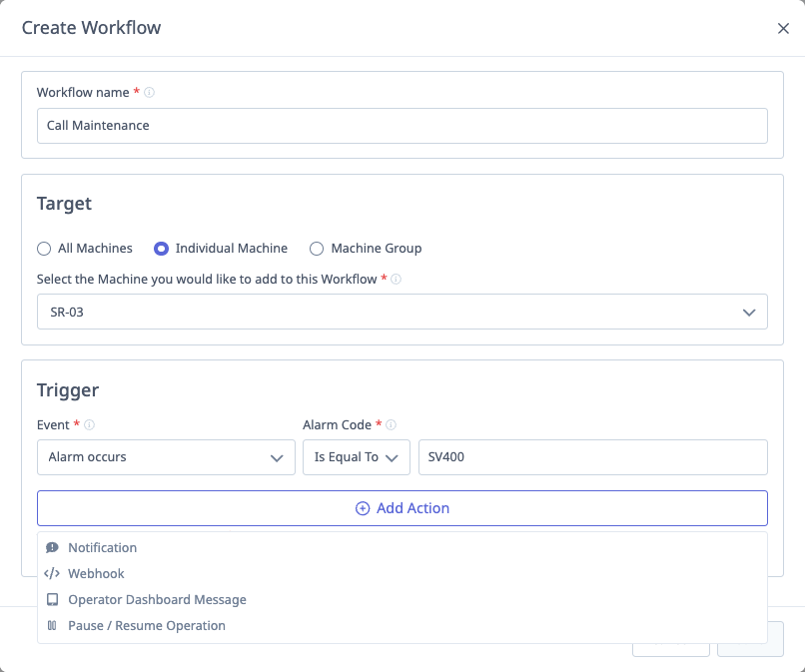
Task: Close the Create Workflow dialog
Action: 783,29
